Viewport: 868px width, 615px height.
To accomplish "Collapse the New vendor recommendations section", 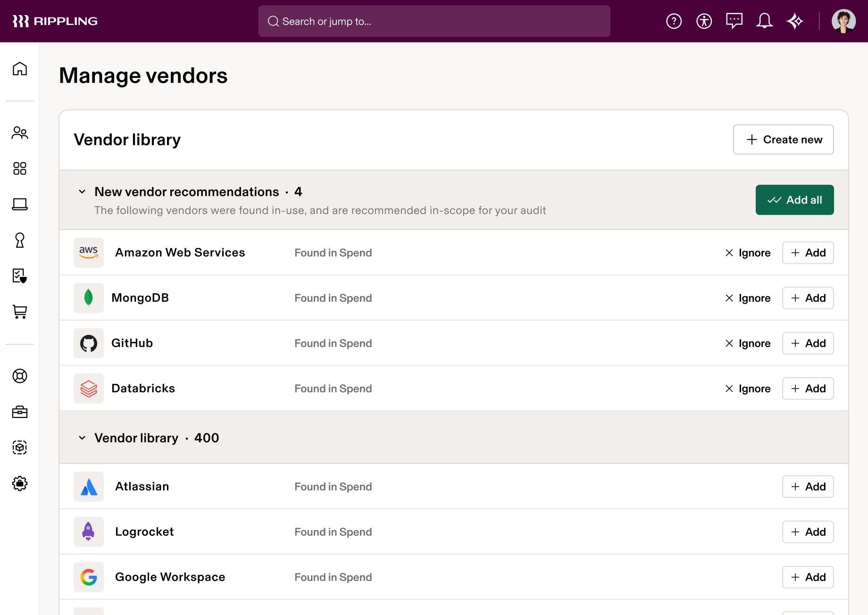I will pyautogui.click(x=82, y=191).
